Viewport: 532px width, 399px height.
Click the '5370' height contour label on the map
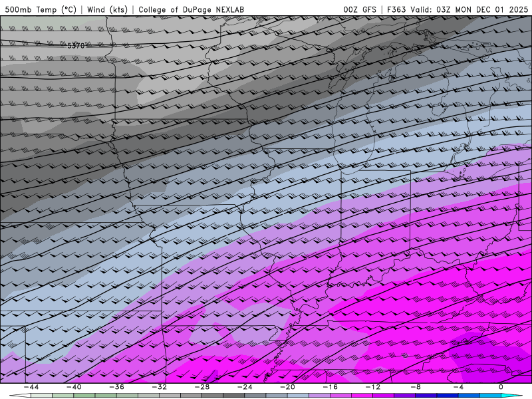76,46
